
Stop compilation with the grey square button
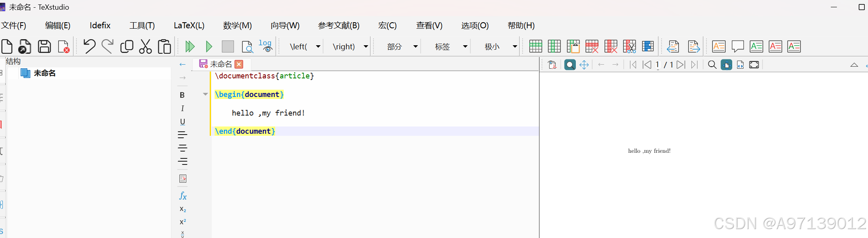[228, 46]
